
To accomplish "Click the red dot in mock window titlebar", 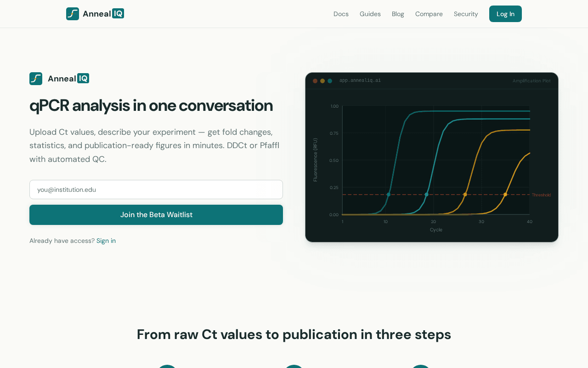I will coord(315,81).
